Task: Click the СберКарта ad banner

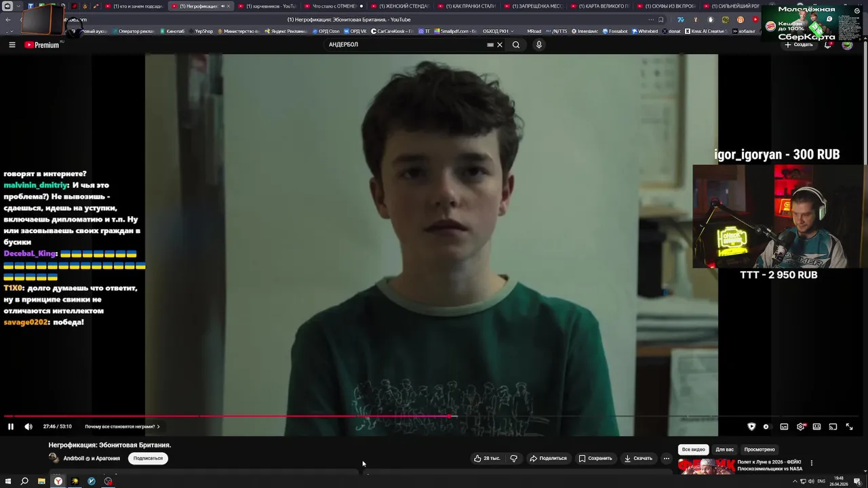Action: coord(812,23)
